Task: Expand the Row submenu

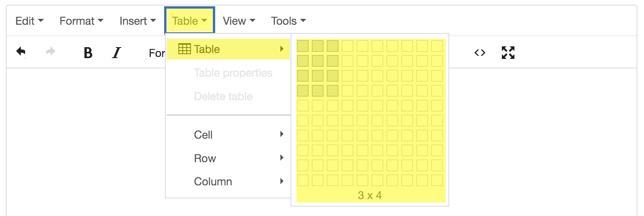Action: click(229, 158)
